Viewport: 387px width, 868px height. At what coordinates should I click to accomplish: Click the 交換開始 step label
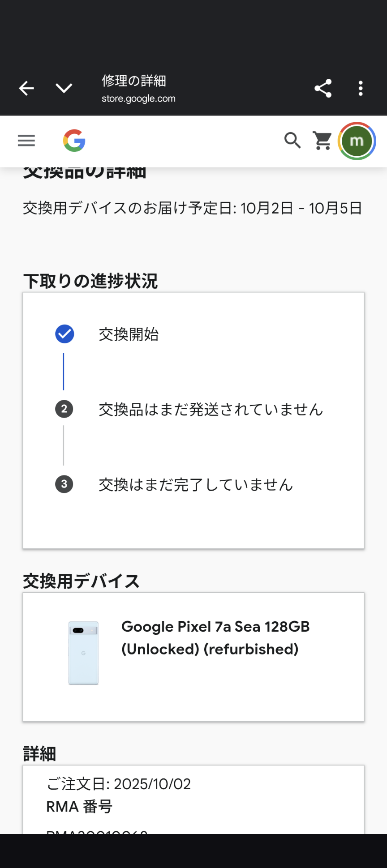coord(129,334)
